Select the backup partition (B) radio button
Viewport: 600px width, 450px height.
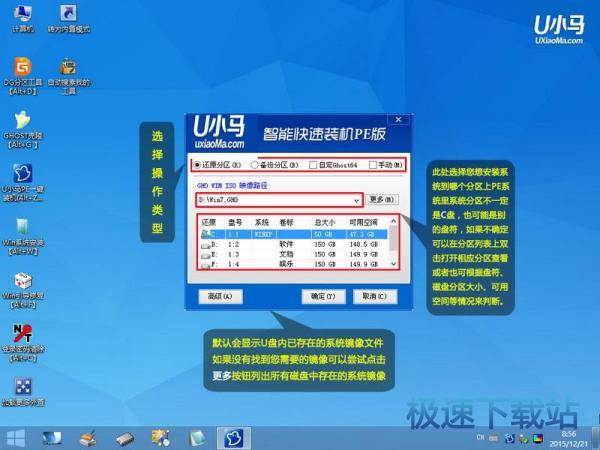(254, 165)
